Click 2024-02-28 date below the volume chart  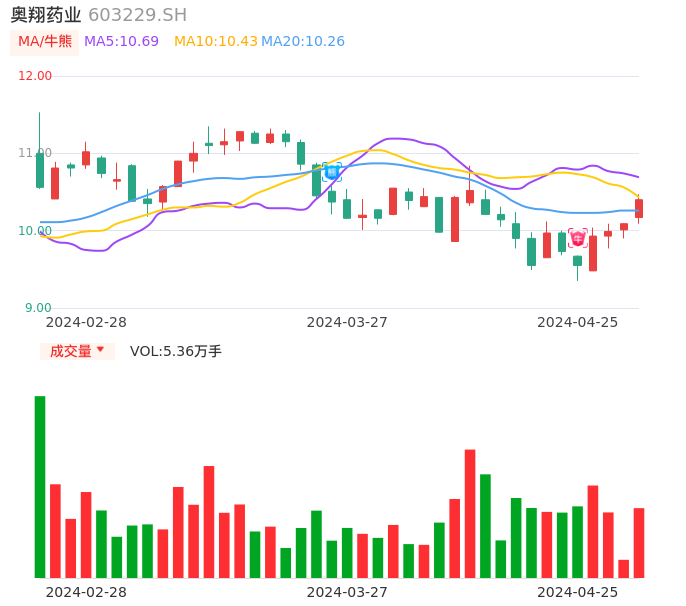click(86, 592)
